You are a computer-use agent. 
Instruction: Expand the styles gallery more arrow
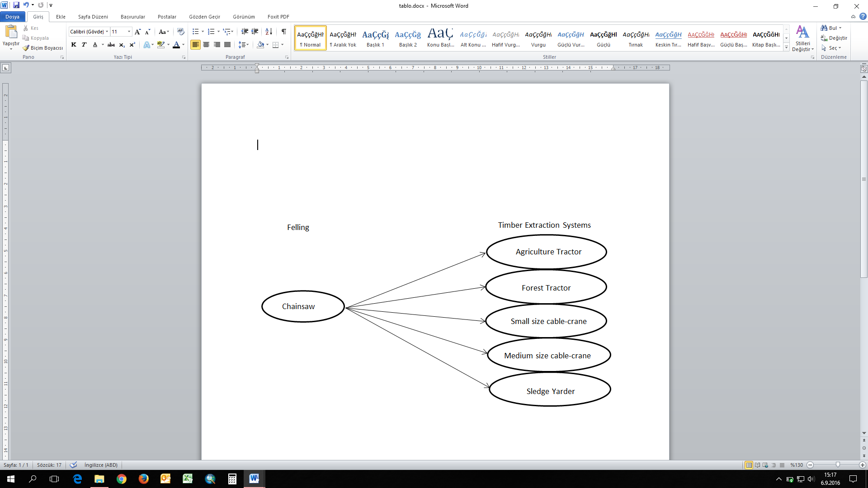786,47
